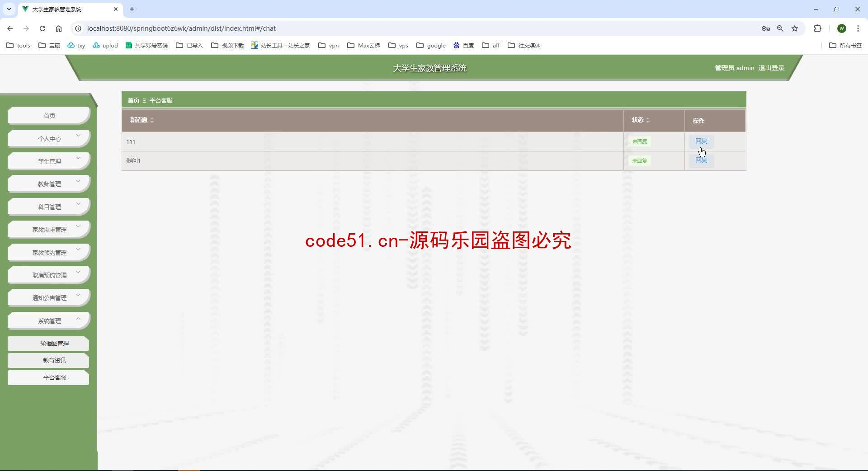Click 回复 for message 111
Viewport: 868px width, 471px height.
[x=701, y=141]
